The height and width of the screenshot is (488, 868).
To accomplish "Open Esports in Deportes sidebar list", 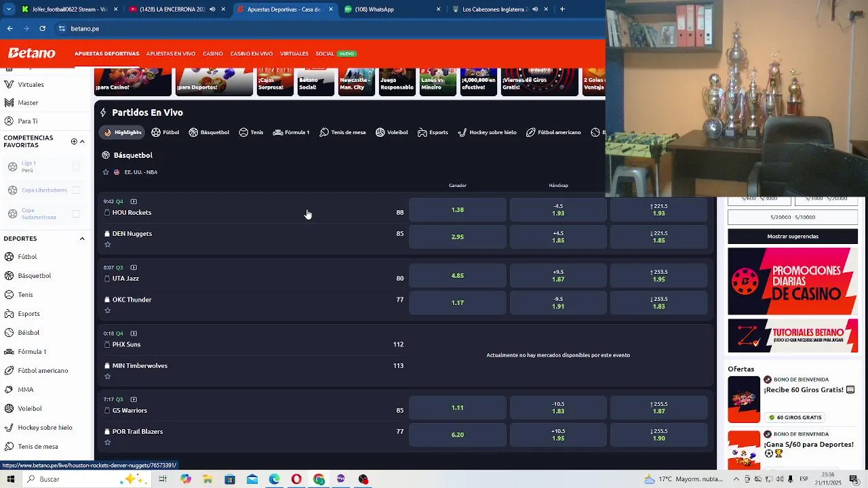I will [x=28, y=314].
